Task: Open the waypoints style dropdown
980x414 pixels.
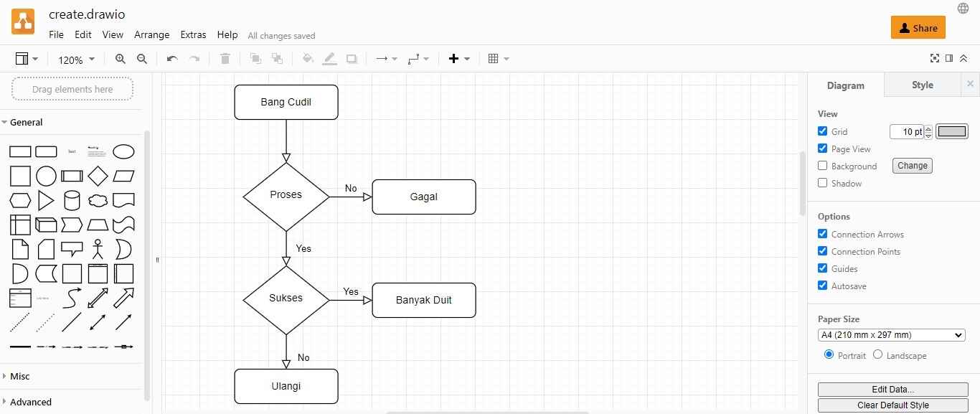Action: point(418,59)
